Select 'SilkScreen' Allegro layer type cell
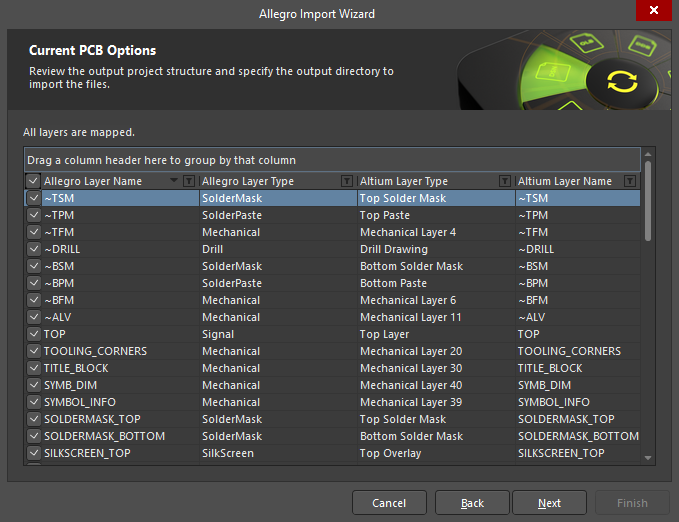The image size is (679, 522). pos(278,453)
